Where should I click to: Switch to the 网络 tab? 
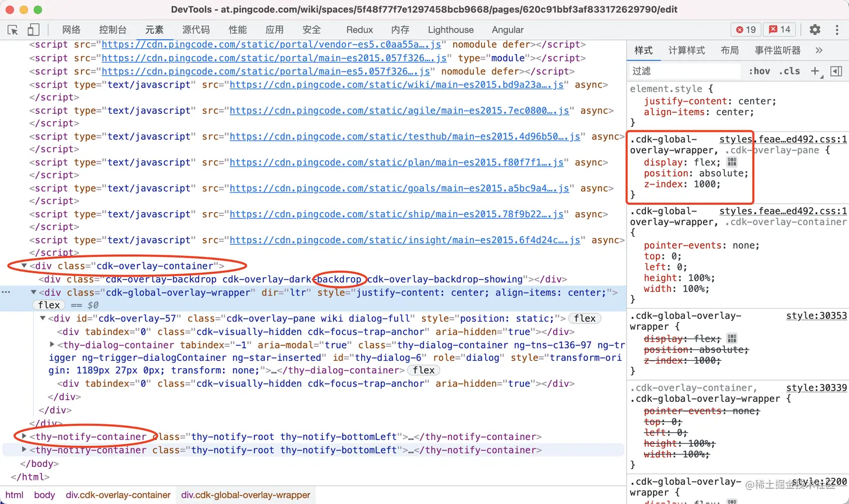click(x=71, y=30)
